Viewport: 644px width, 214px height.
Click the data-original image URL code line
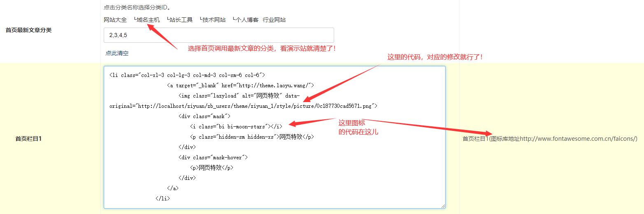(x=243, y=106)
